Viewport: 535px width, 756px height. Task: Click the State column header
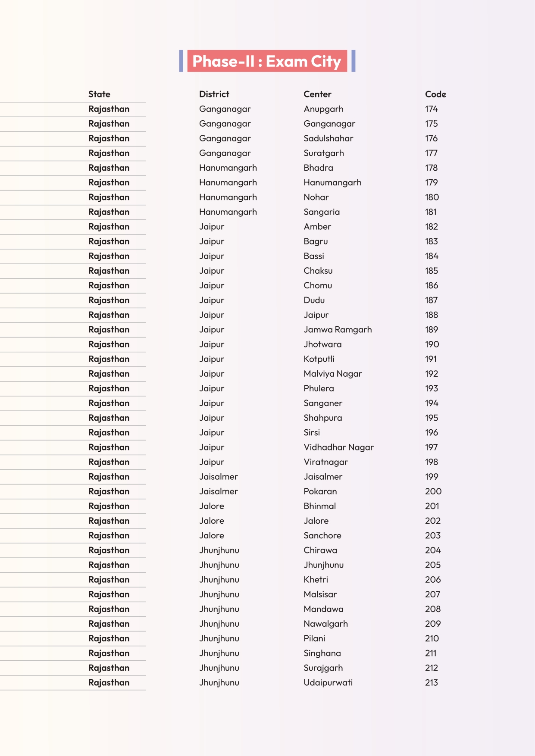click(x=99, y=94)
